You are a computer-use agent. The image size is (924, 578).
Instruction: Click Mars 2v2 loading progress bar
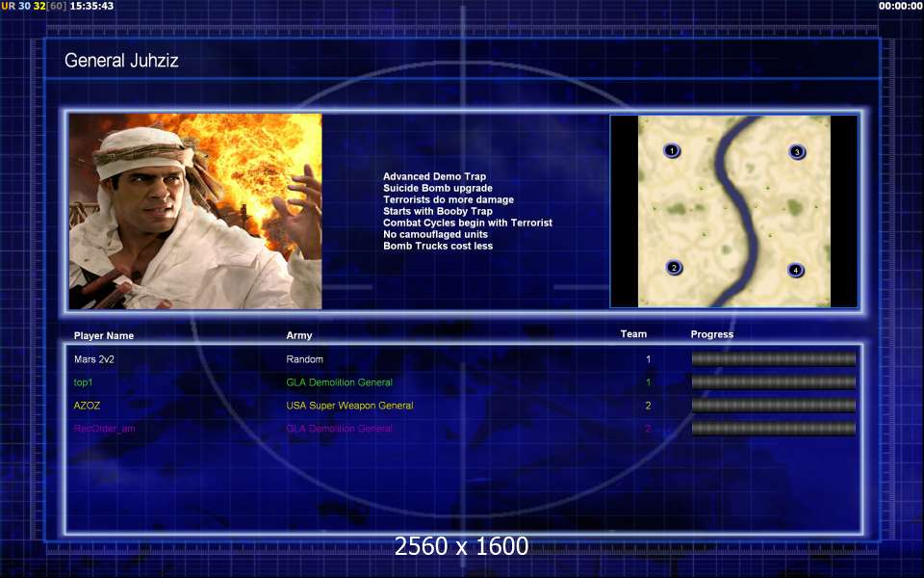tap(773, 359)
